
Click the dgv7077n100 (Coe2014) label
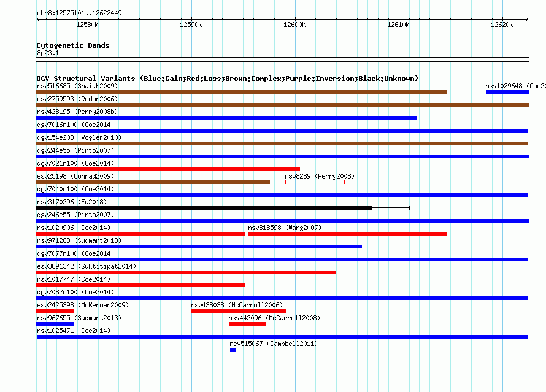pos(75,253)
